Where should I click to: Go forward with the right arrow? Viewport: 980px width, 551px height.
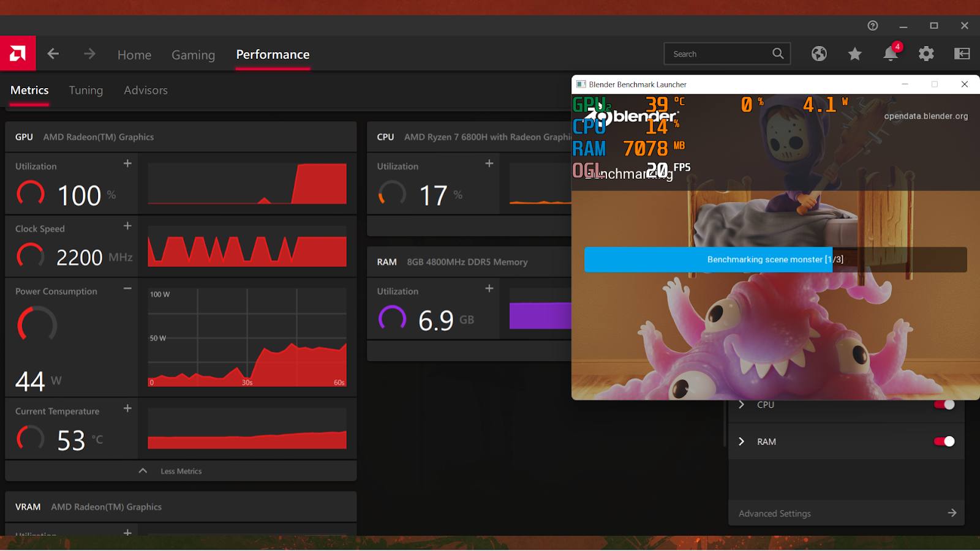[x=89, y=54]
